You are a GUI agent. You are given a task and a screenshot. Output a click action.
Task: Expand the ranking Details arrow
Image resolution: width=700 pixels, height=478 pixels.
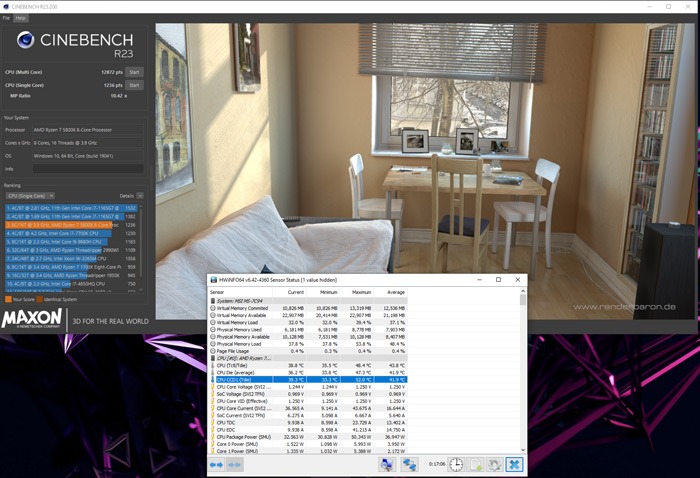140,196
